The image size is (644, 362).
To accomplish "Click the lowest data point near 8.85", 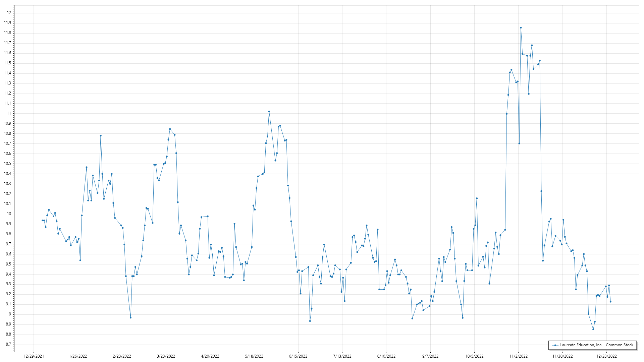I will point(593,329).
